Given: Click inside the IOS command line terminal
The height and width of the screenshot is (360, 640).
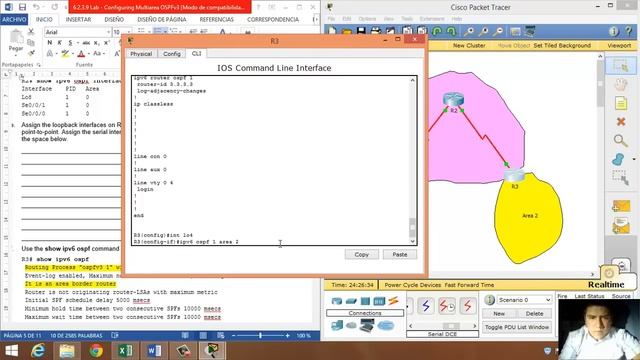Looking at the screenshot, I should click(271, 160).
